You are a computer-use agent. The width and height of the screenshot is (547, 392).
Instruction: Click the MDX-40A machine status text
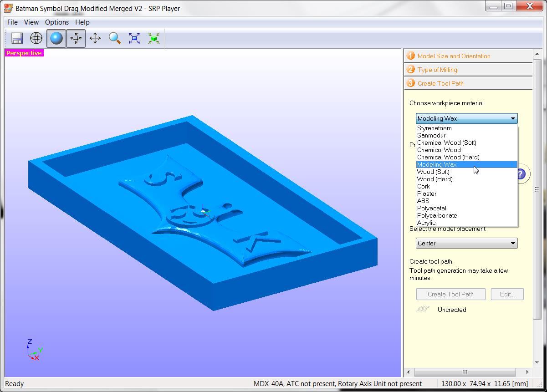[x=337, y=384]
